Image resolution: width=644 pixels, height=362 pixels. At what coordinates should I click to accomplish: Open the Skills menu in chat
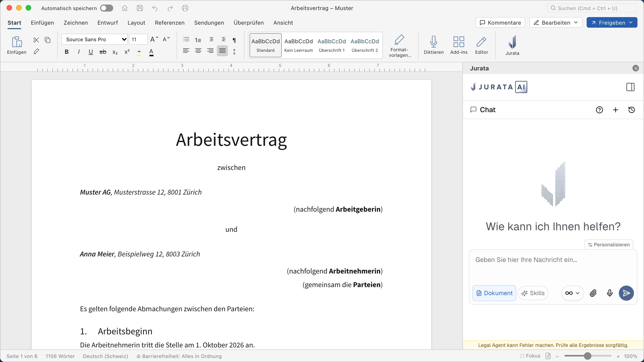(x=533, y=293)
